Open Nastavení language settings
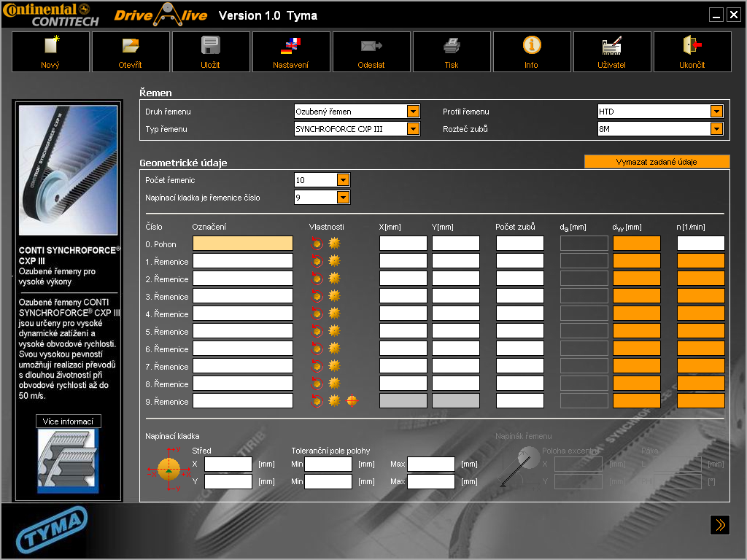This screenshot has width=747, height=560. (291, 52)
